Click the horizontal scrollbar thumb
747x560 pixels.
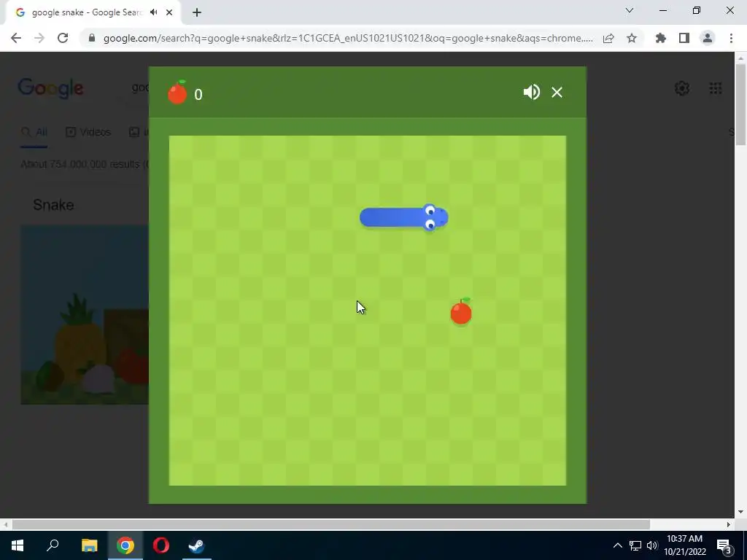pos(331,524)
